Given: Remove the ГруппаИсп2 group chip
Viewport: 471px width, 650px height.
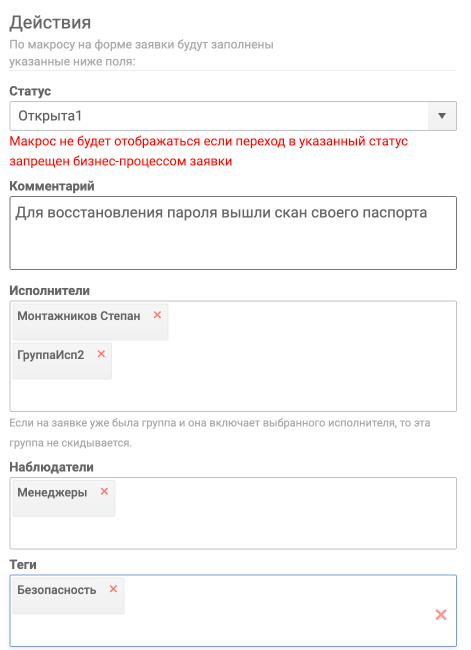Looking at the screenshot, I should (101, 354).
